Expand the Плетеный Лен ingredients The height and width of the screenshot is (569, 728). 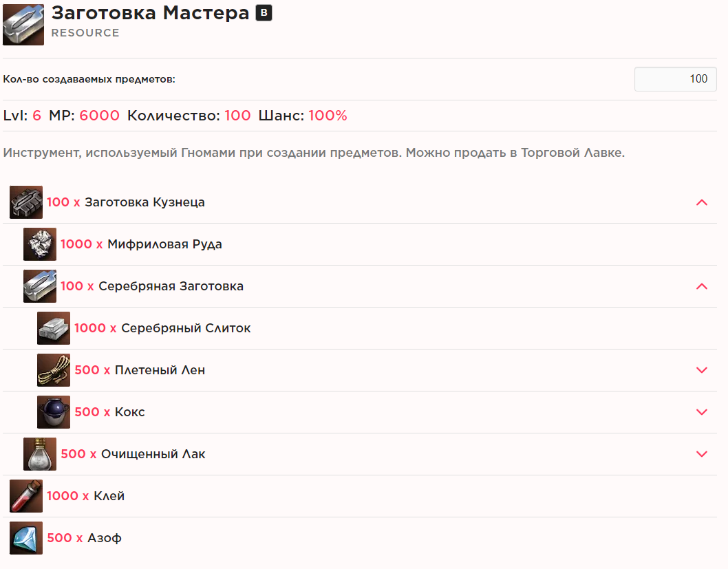[x=702, y=370]
